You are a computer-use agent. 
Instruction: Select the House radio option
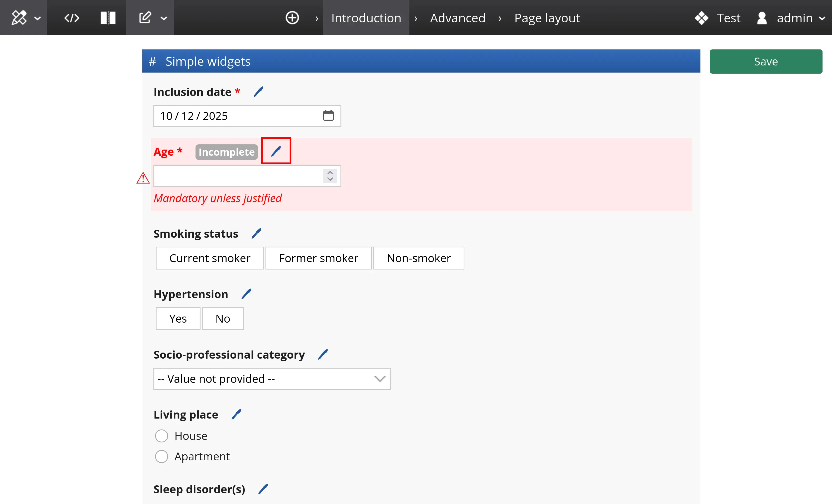(x=161, y=436)
